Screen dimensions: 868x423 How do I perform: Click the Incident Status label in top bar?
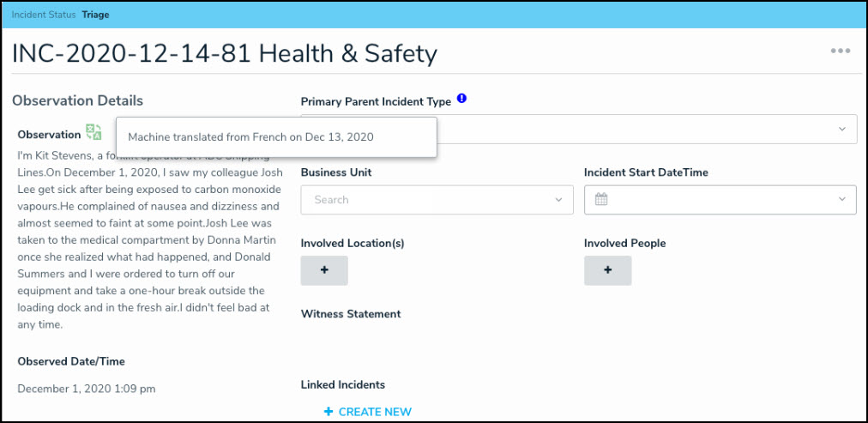pos(44,15)
